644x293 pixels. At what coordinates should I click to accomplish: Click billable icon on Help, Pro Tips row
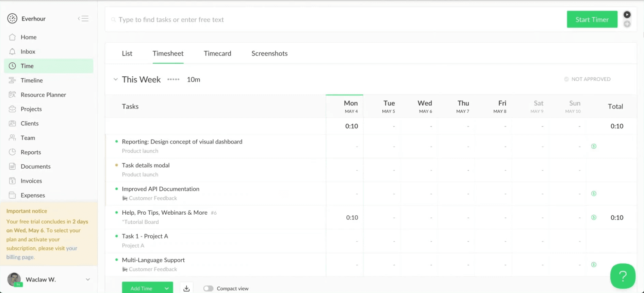coord(594,217)
